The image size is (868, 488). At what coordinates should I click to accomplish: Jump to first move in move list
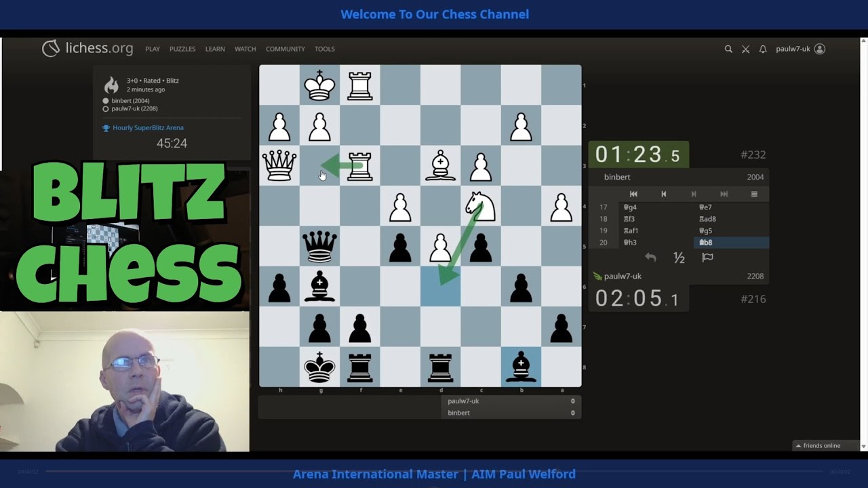633,194
